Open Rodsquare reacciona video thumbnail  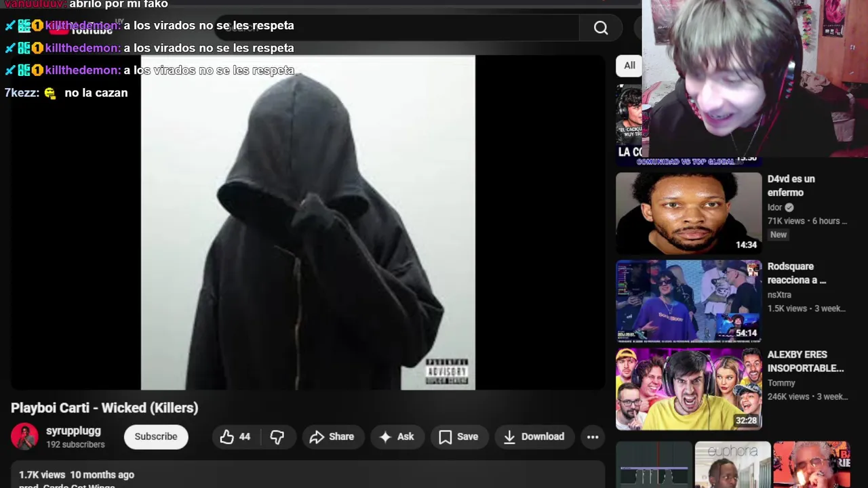(689, 302)
